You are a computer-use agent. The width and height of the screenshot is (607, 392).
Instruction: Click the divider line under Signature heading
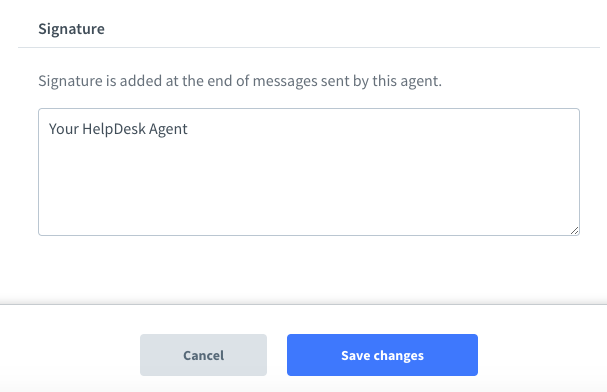309,48
